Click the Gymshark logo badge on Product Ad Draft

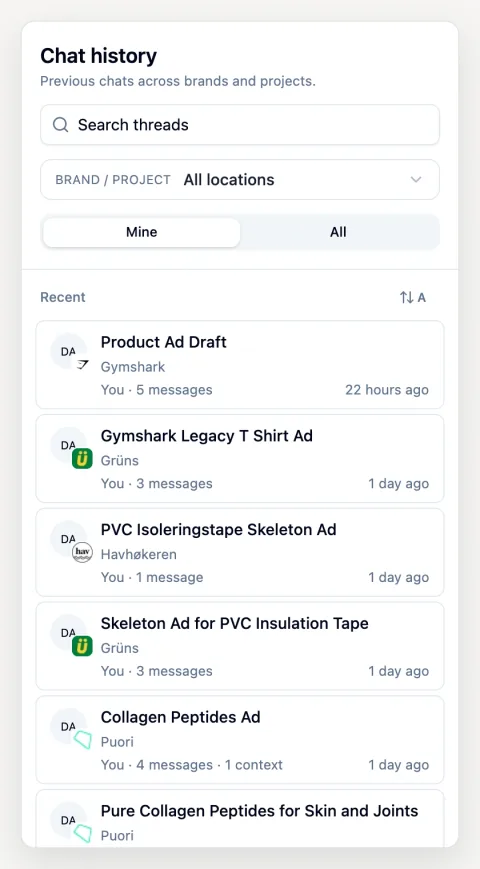(x=83, y=365)
